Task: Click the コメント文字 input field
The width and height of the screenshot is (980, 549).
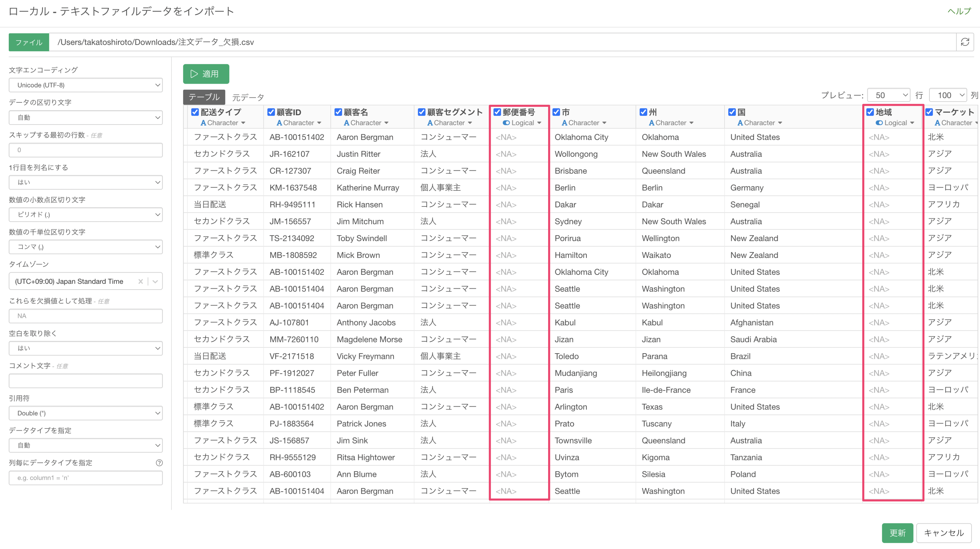Action: point(86,381)
